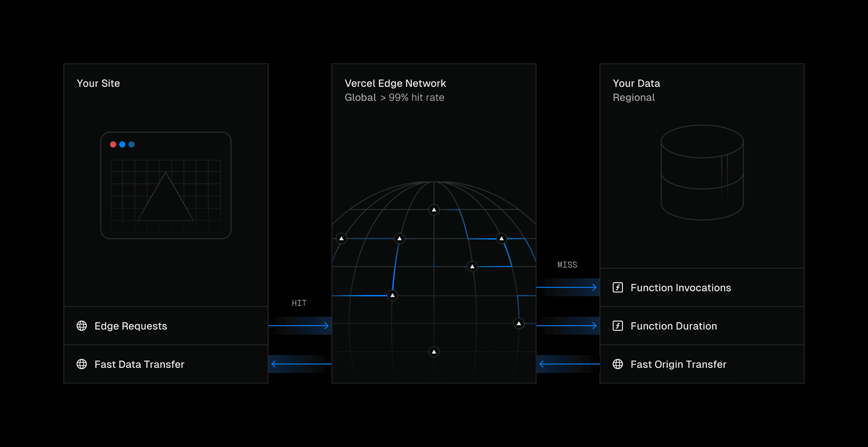The image size is (868, 447).
Task: Click the Edge Requests row
Action: tap(131, 326)
